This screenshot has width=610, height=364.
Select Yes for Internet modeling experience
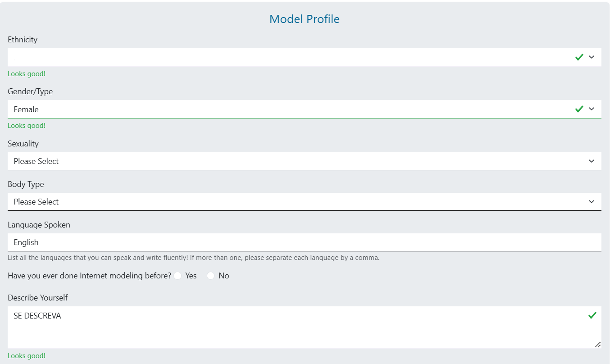(178, 276)
